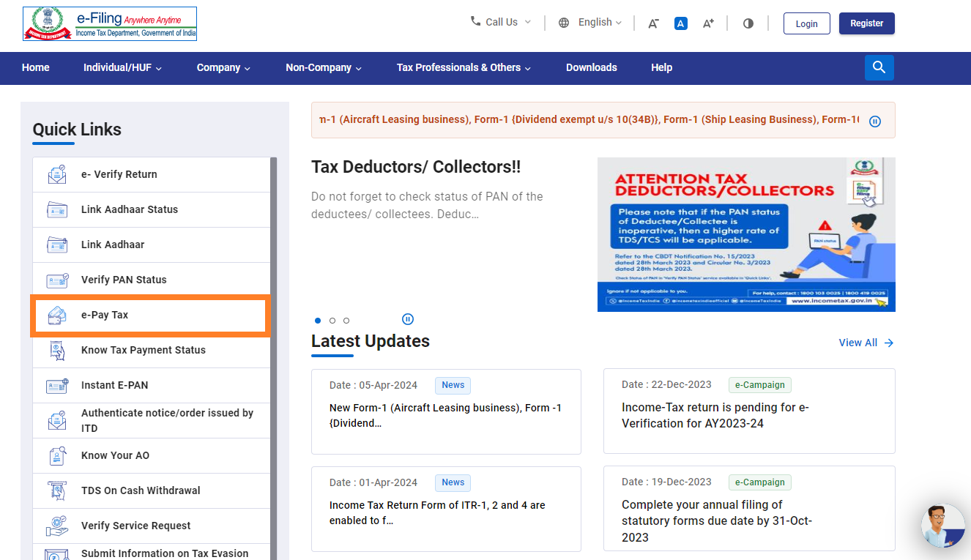The image size is (971, 560).
Task: Decrease font size with A- icon
Action: [x=653, y=23]
